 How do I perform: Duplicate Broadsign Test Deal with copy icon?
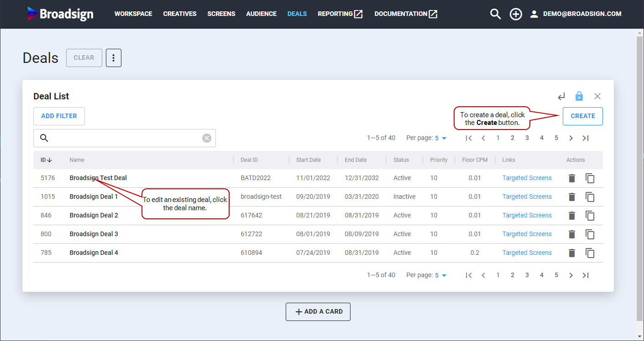pyautogui.click(x=590, y=178)
